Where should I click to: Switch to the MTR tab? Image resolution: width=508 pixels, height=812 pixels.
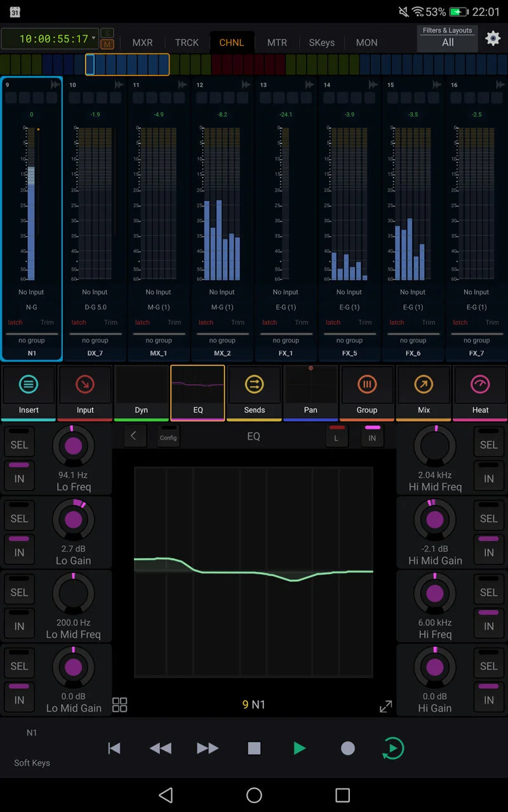277,43
